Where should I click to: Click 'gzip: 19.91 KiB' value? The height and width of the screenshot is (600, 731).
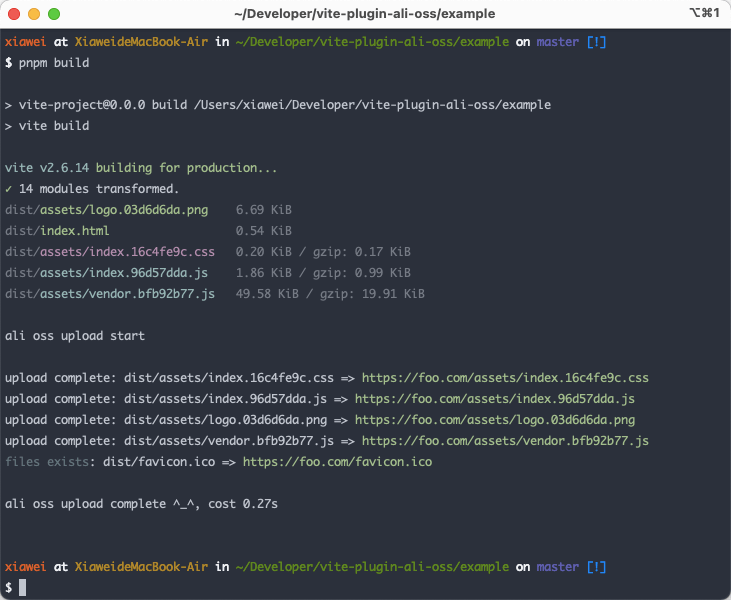tap(372, 294)
